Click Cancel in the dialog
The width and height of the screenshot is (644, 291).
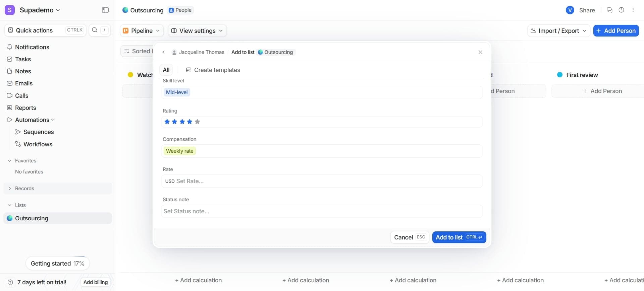pos(410,237)
